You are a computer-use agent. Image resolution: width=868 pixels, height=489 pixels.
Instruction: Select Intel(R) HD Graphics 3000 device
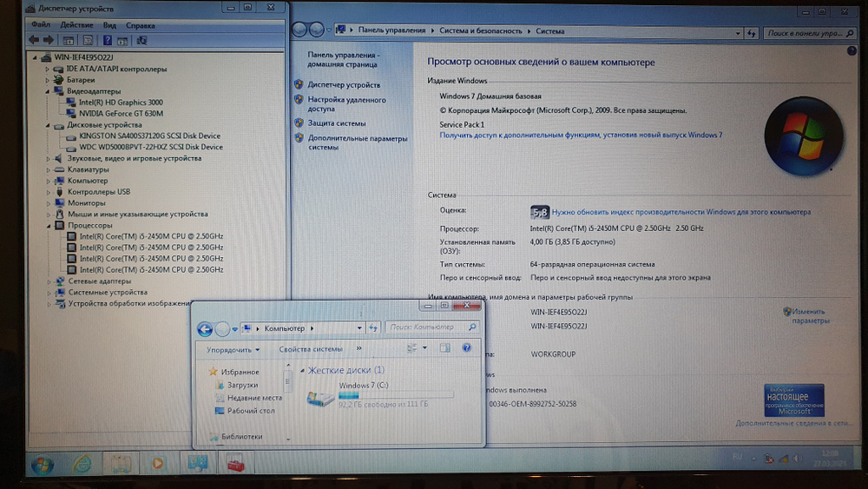[121, 102]
